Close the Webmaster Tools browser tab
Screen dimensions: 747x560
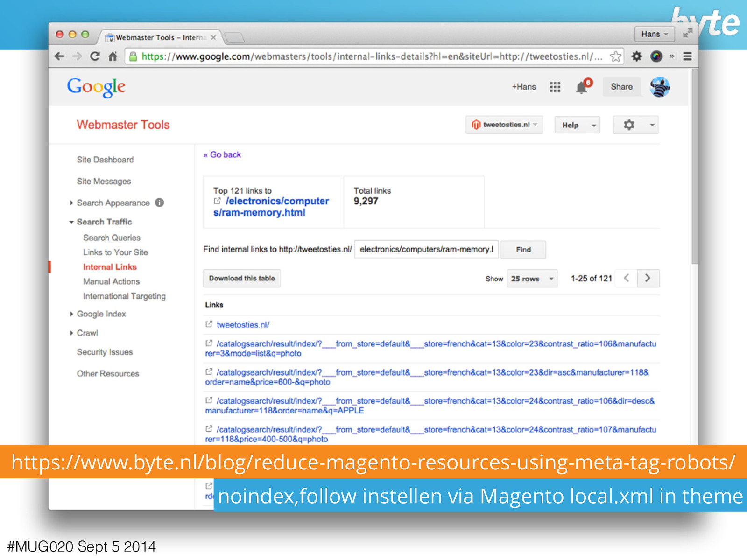click(213, 37)
